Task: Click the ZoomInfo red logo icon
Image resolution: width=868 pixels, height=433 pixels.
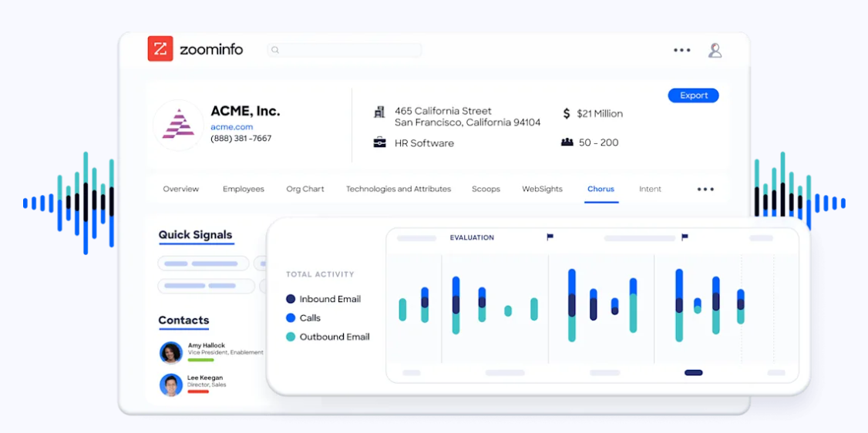Action: [160, 49]
